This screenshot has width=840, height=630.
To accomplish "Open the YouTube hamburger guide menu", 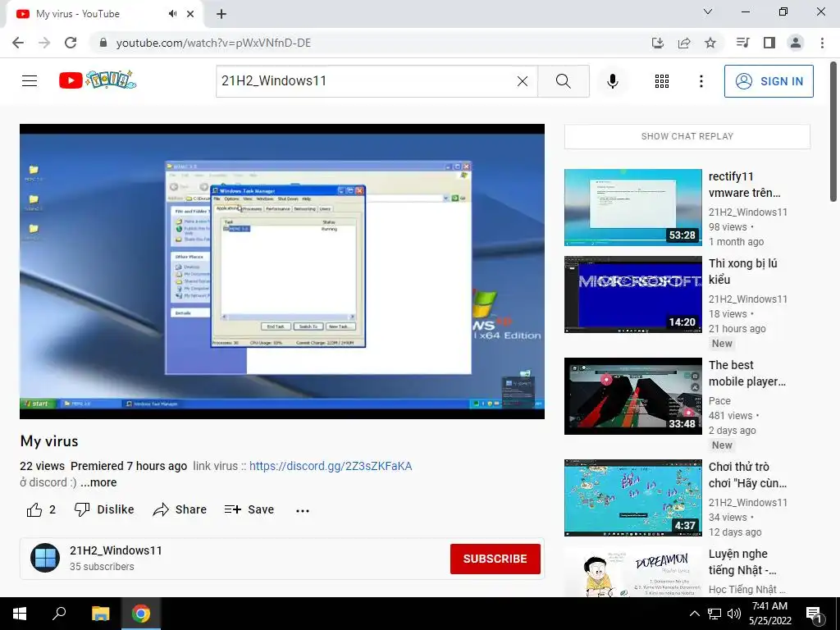I will 30,81.
